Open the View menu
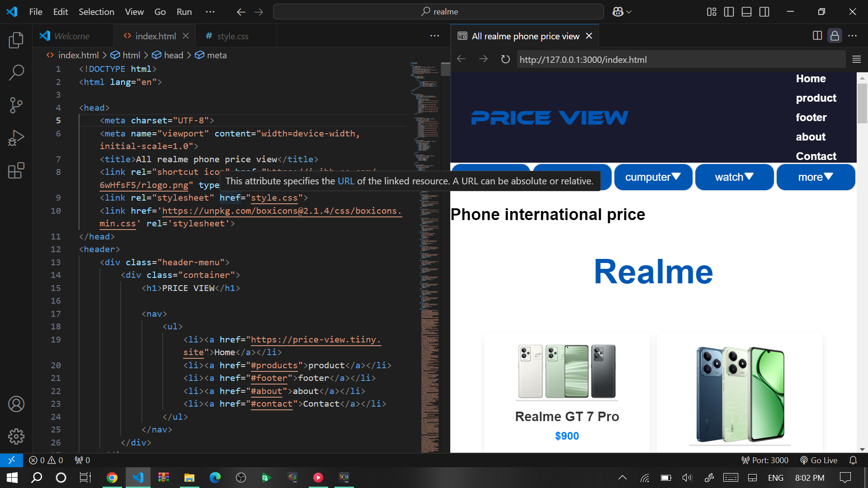Image resolution: width=868 pixels, height=488 pixels. (134, 12)
